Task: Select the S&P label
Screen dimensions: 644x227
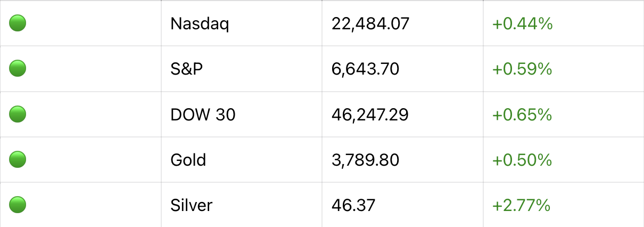Action: coord(187,69)
